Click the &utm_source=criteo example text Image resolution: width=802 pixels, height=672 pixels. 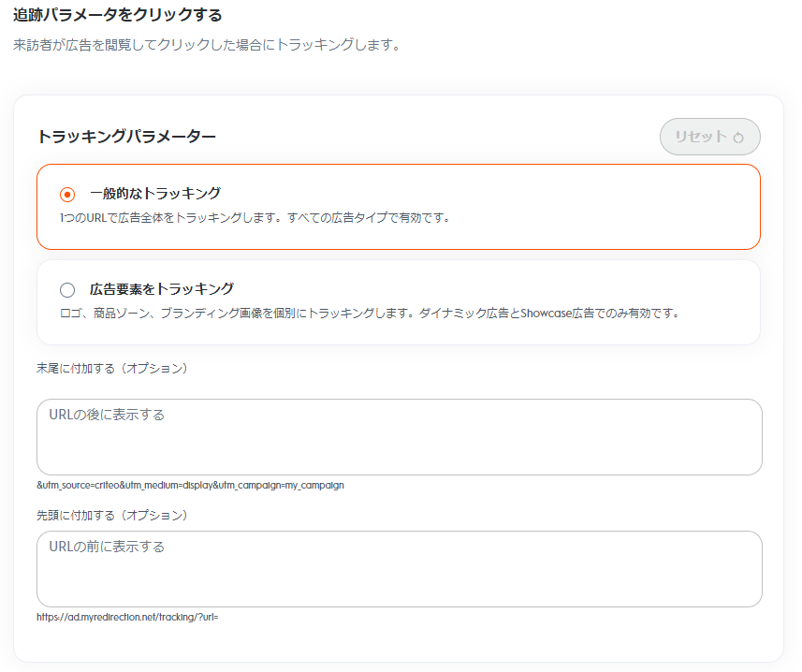tap(190, 486)
